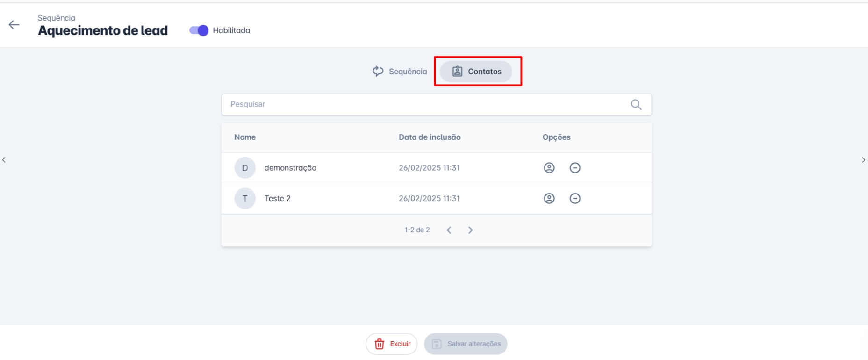View profile icon for Teste 2 contact
This screenshot has height=360, width=868.
[x=549, y=199]
